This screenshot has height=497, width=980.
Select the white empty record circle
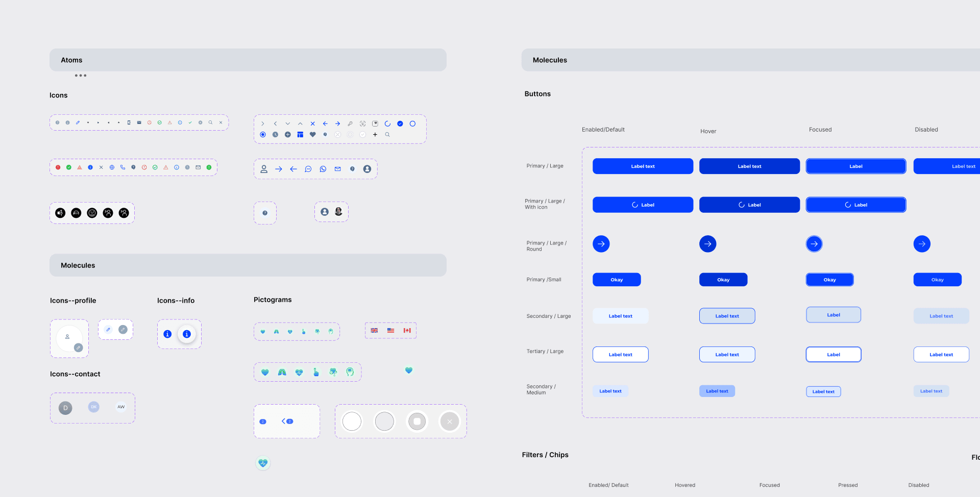[x=352, y=421]
